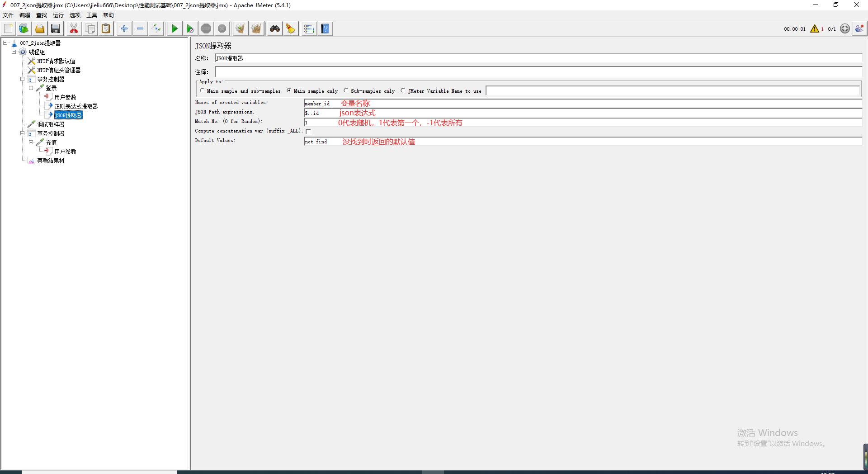
Task: Click the Default Values input field
Action: 583,142
